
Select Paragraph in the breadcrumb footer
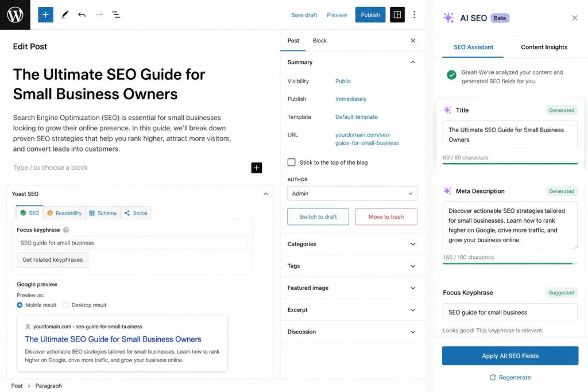[48, 386]
